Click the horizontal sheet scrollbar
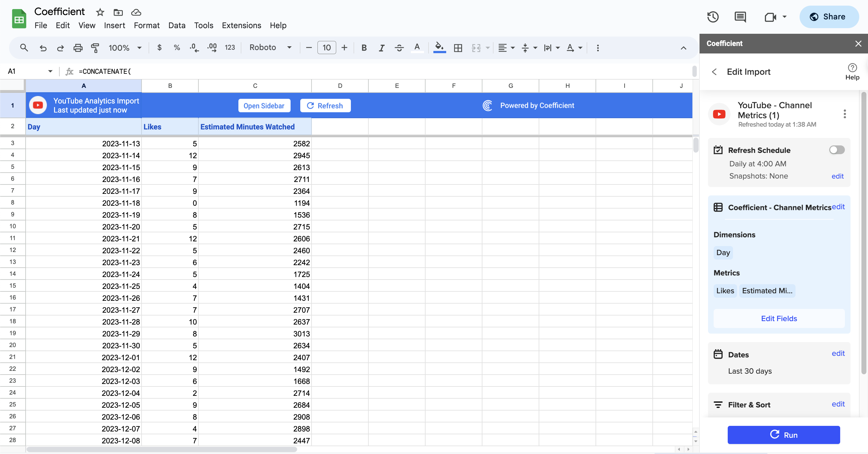Screen dimensions: 868x454 [162, 449]
